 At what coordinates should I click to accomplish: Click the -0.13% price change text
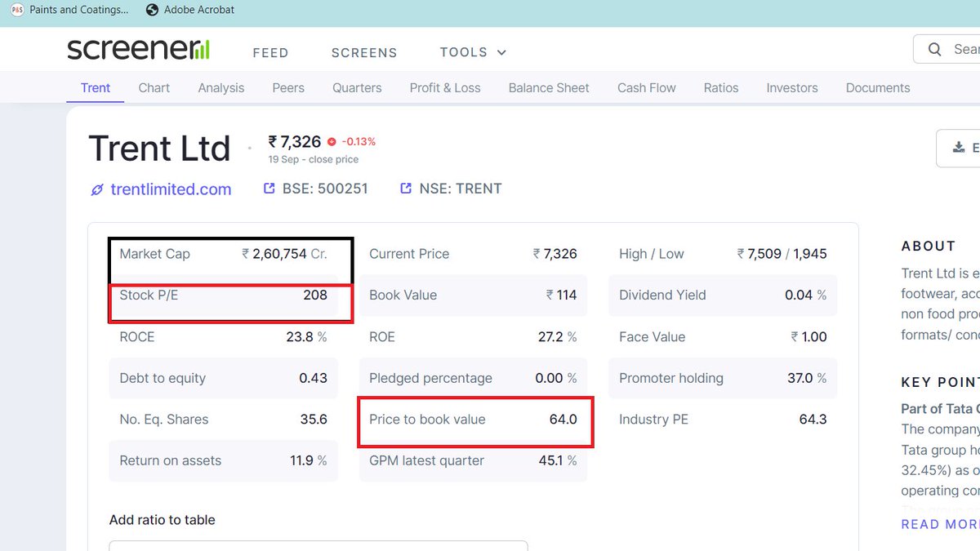(359, 141)
